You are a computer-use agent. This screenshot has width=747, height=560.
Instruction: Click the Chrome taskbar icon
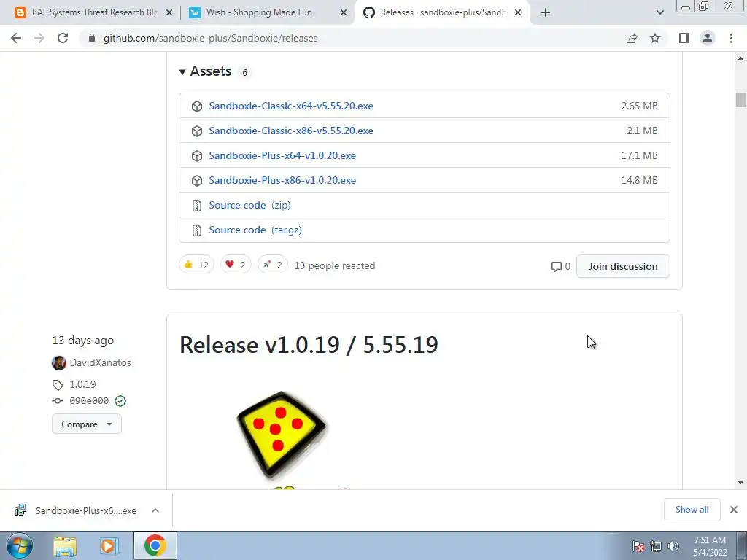(x=155, y=545)
